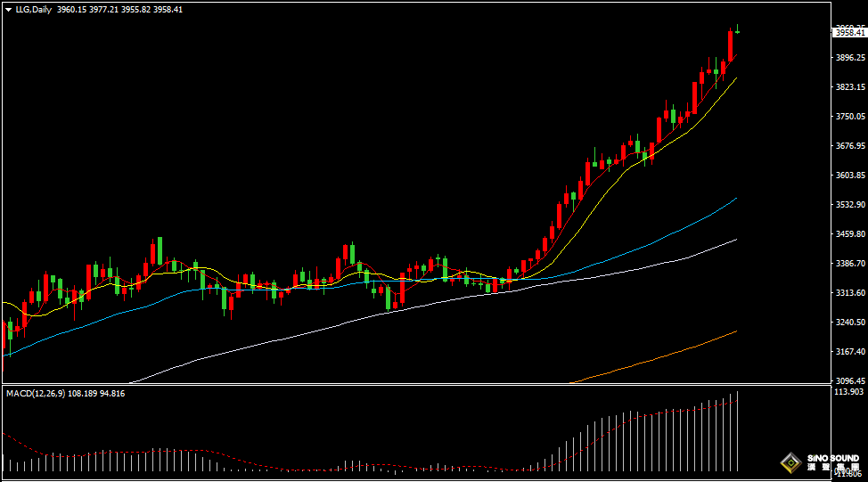Click the OHLC values in chart header

119,10
